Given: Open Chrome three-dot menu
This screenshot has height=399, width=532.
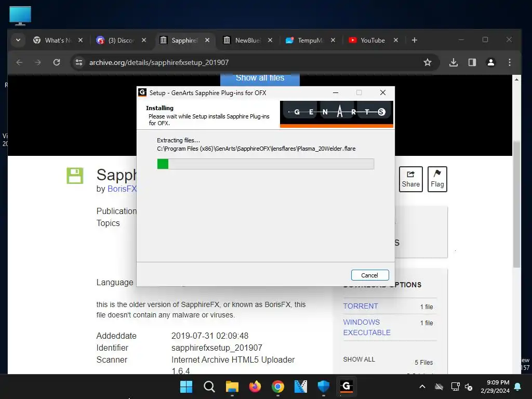Looking at the screenshot, I should click(510, 62).
